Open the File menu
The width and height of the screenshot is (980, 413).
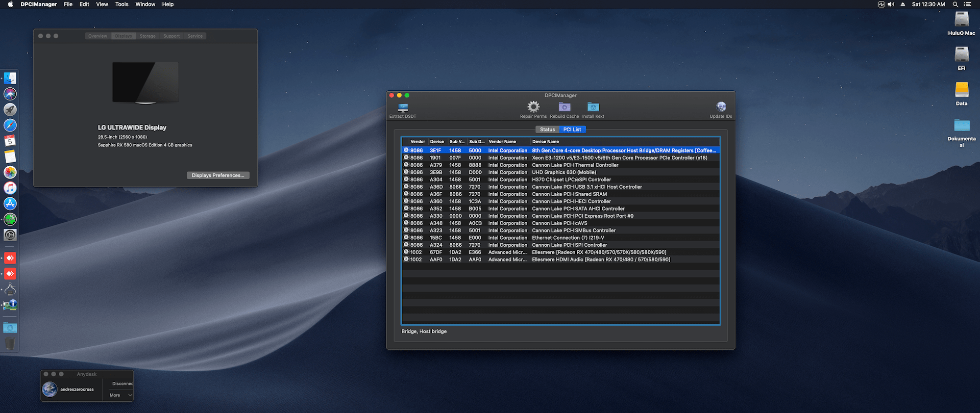point(68,4)
